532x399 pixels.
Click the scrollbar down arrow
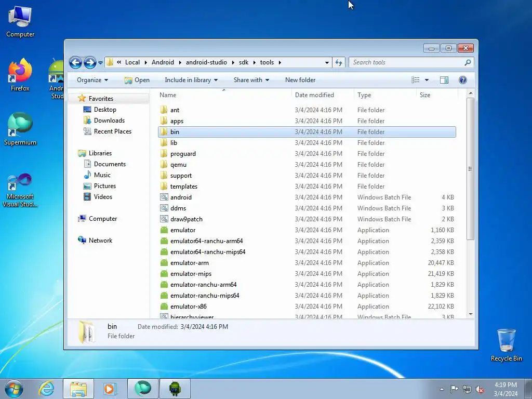tap(470, 314)
